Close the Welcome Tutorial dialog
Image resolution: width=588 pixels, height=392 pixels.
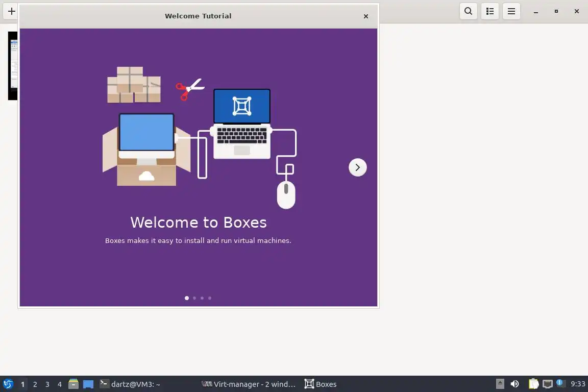(366, 16)
